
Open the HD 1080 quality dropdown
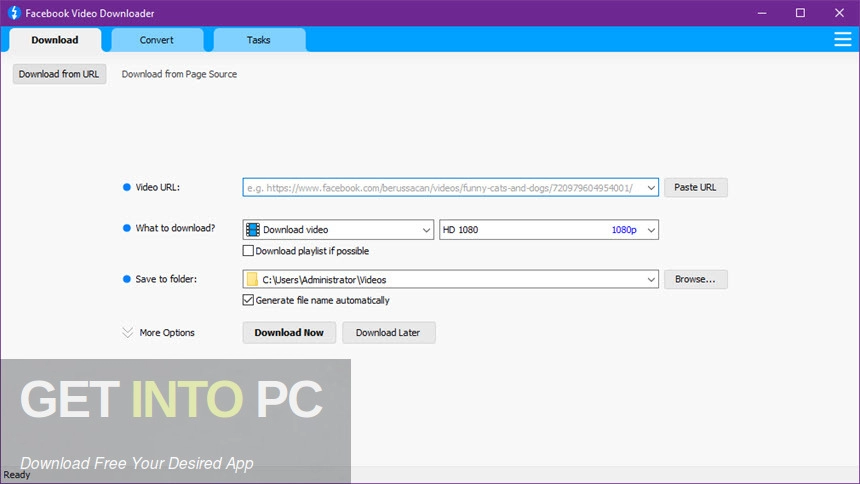[548, 229]
